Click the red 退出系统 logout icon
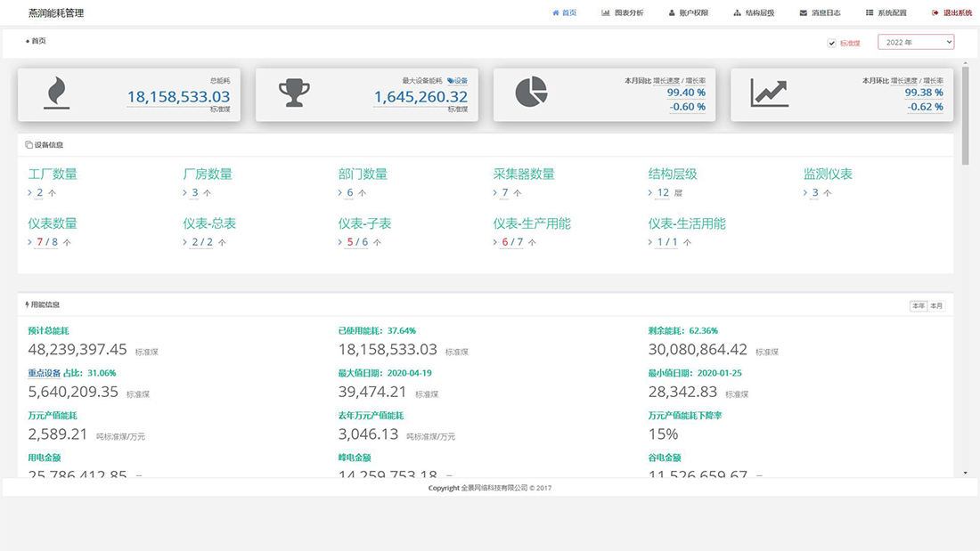The image size is (980, 551). [x=935, y=13]
